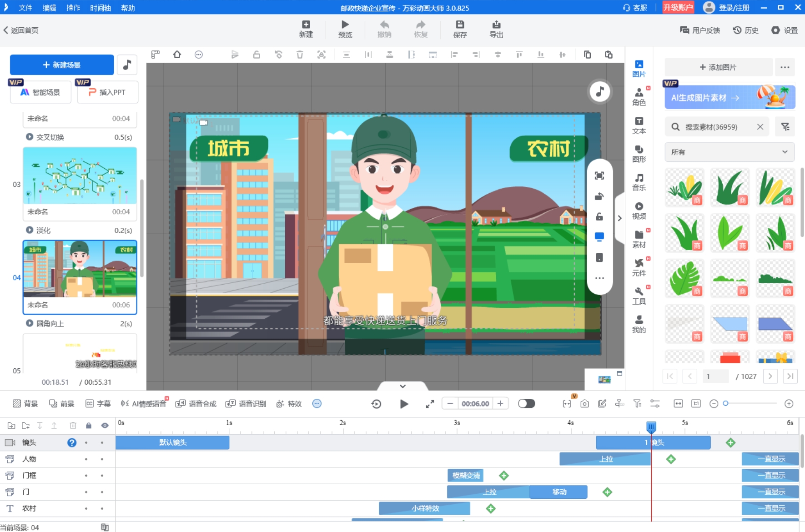This screenshot has width=805, height=532.
Task: Click the 特效 effects tool
Action: [x=289, y=404]
